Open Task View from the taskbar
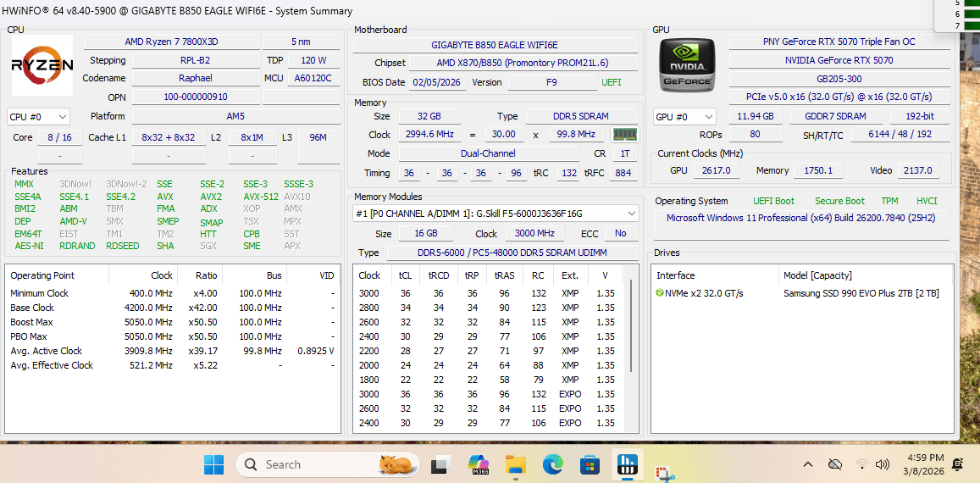980x483 pixels. [x=441, y=464]
